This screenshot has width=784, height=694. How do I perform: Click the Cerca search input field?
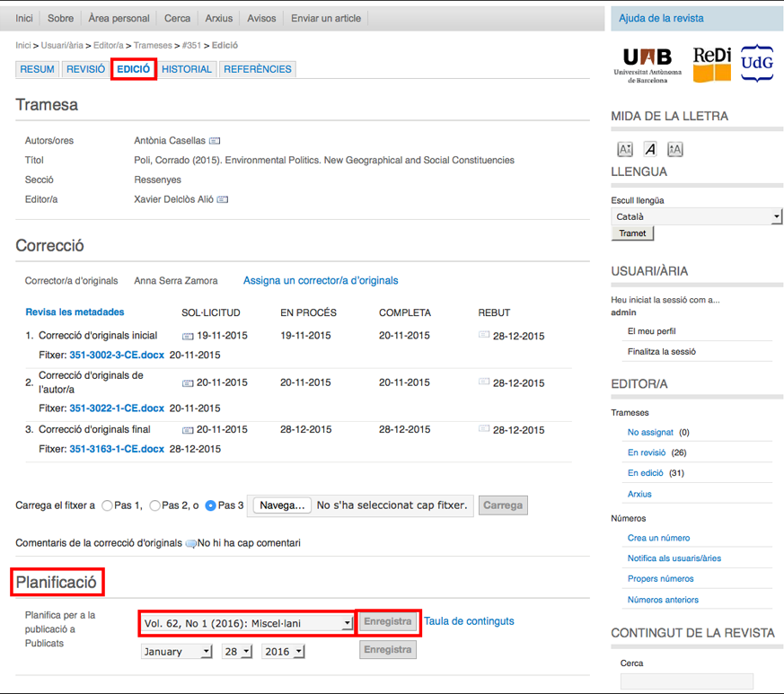(686, 681)
